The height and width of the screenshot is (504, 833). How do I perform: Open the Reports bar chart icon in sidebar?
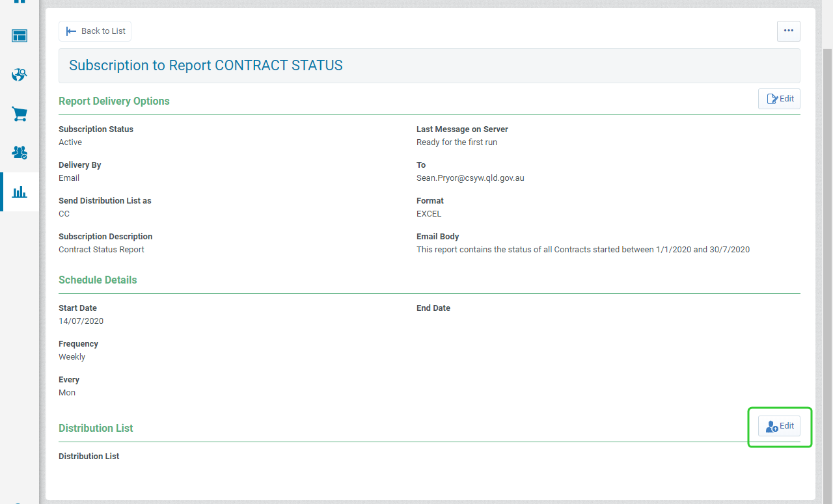19,192
